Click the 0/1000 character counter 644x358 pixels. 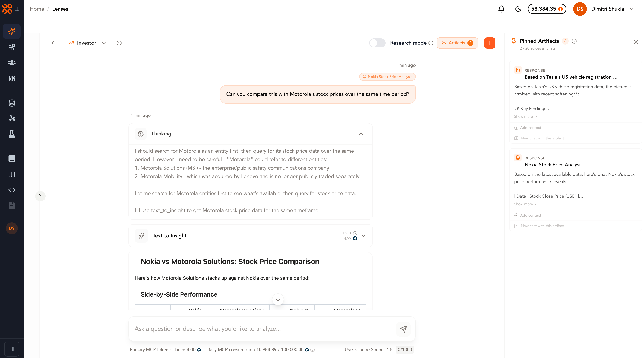click(x=405, y=350)
